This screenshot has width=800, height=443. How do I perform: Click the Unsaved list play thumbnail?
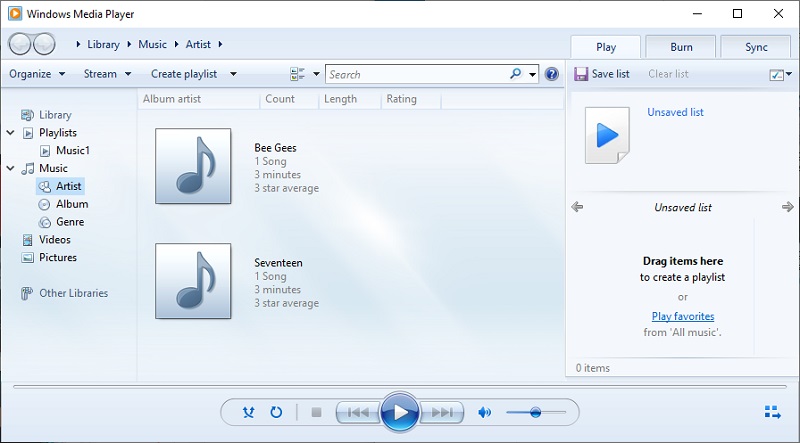[607, 136]
